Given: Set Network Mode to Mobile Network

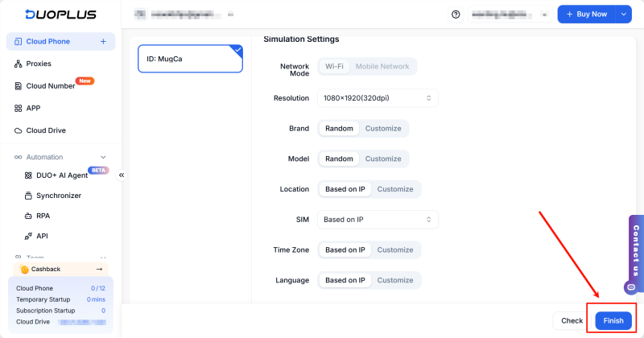Looking at the screenshot, I should tap(382, 67).
